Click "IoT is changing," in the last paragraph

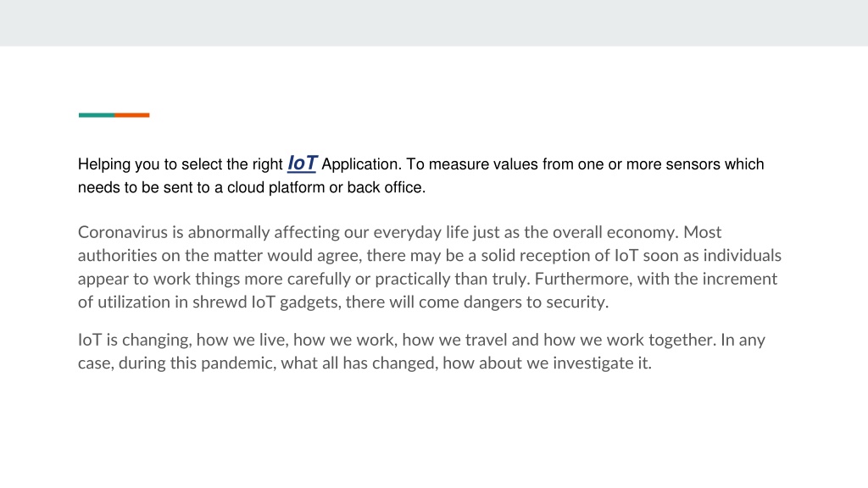(135, 340)
